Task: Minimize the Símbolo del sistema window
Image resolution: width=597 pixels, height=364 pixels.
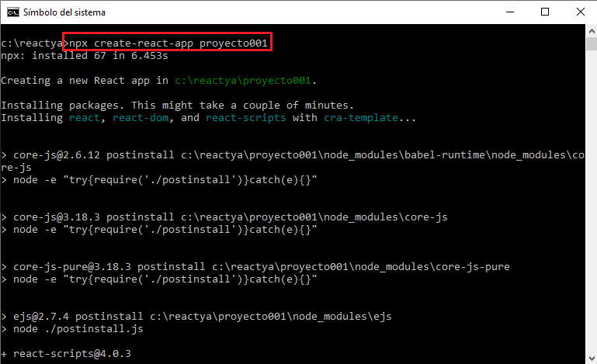Action: [x=510, y=12]
